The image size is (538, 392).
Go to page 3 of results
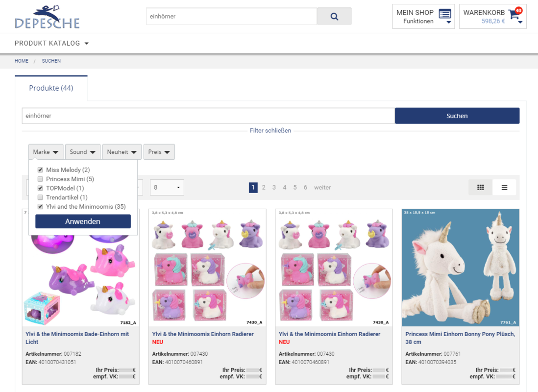click(274, 187)
